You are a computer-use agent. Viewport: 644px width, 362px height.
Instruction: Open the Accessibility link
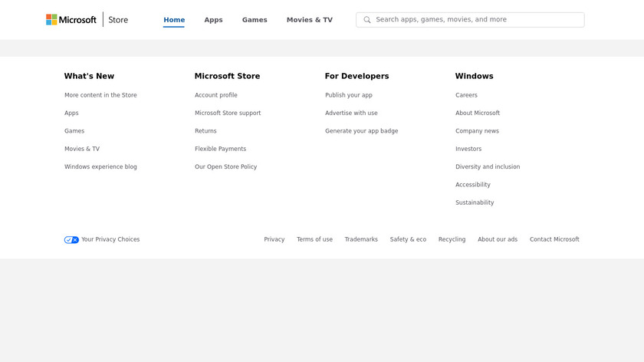pos(473,185)
